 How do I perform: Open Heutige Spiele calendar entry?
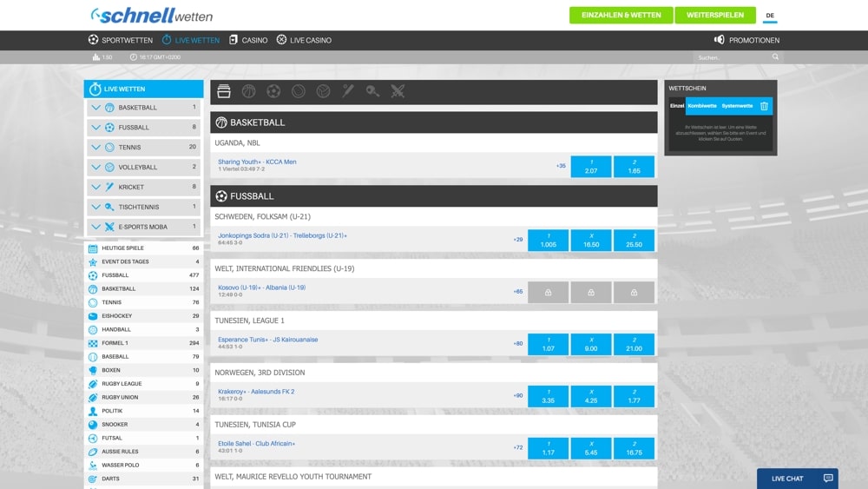(x=144, y=248)
